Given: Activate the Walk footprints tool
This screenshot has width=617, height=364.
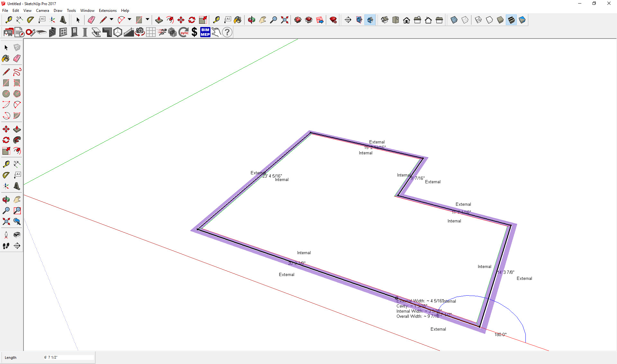Looking at the screenshot, I should (6, 246).
